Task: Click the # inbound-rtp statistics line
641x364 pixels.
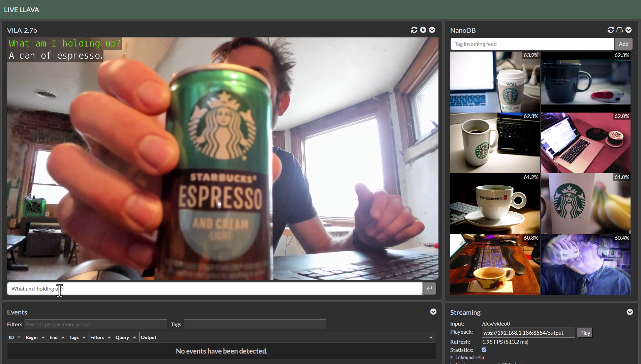Action: (x=467, y=357)
